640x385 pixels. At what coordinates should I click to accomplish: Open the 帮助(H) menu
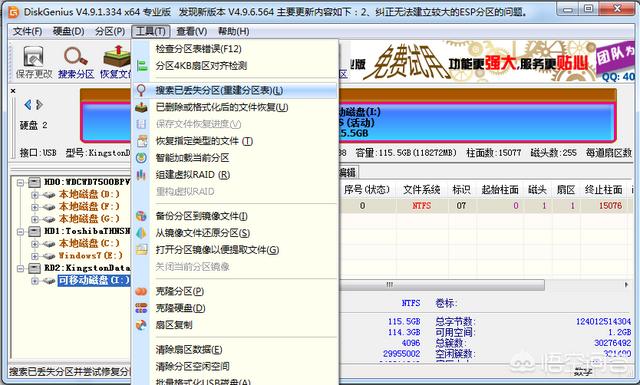click(x=233, y=31)
